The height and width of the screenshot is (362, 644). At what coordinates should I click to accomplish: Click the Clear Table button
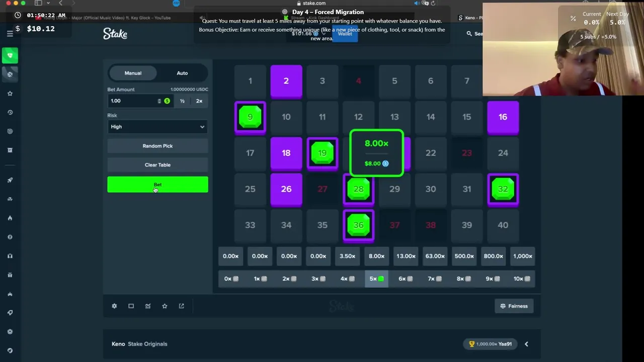point(157,165)
